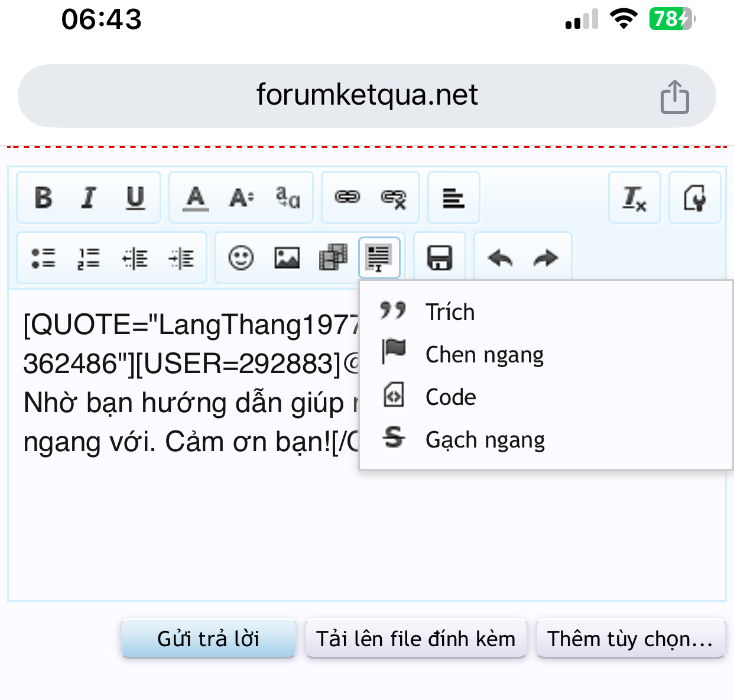Open the text color picker
Viewport: 734px width, 700px height.
[196, 197]
